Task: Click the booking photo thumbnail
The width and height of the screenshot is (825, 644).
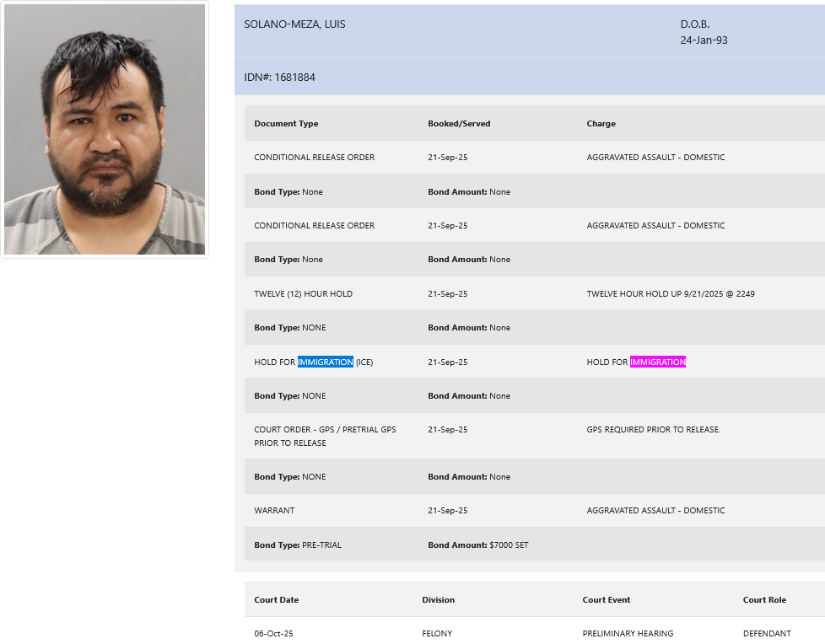Action: click(x=105, y=129)
